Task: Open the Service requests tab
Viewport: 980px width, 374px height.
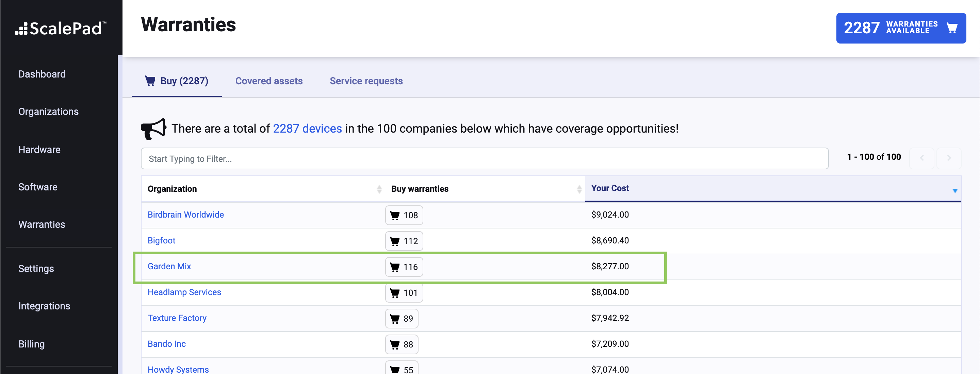Action: (366, 81)
